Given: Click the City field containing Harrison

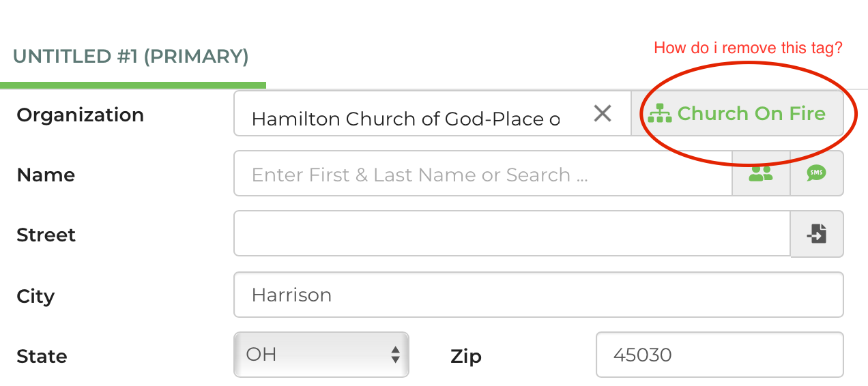Looking at the screenshot, I should tap(538, 295).
